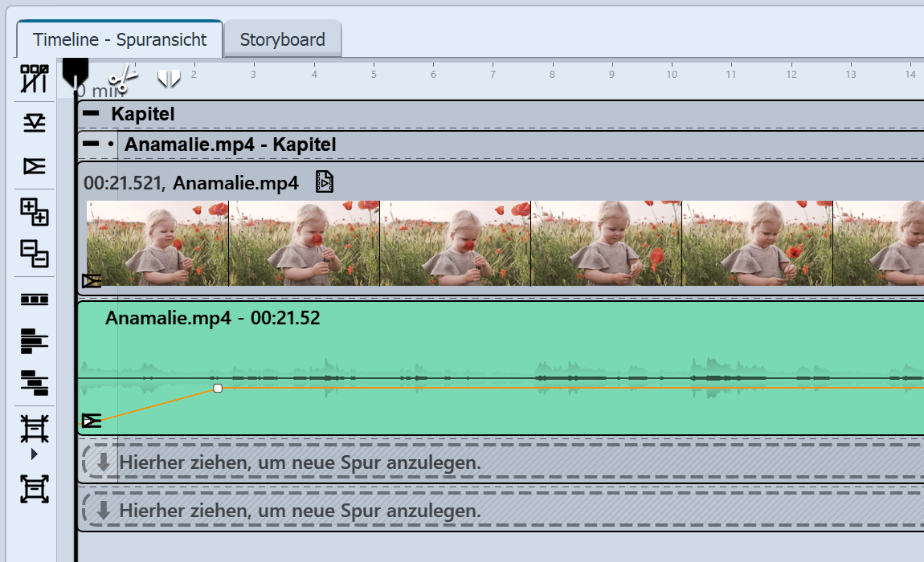Click the expand all tracks plus icon

pyautogui.click(x=34, y=211)
